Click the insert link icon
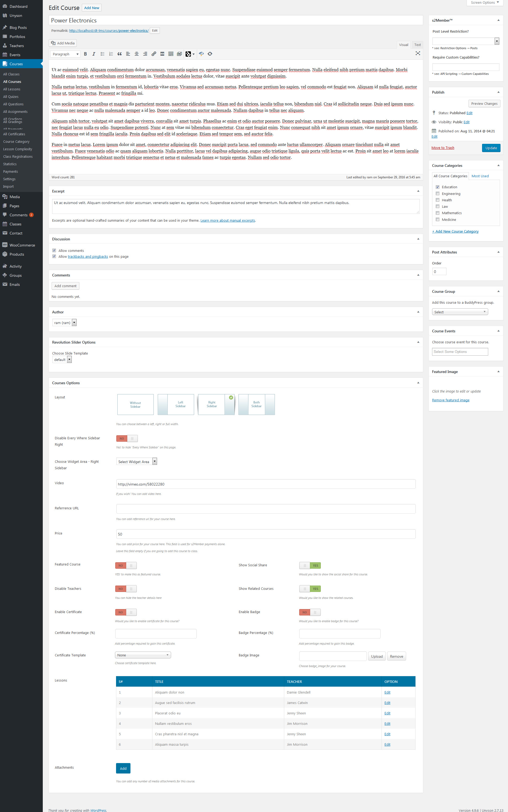Viewport: 508px width, 812px height. click(153, 54)
